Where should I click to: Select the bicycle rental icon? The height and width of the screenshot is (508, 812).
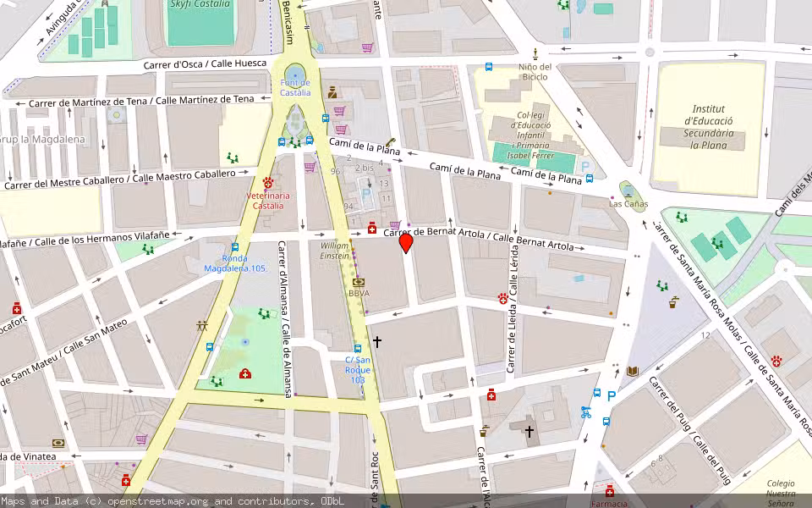pos(585,412)
